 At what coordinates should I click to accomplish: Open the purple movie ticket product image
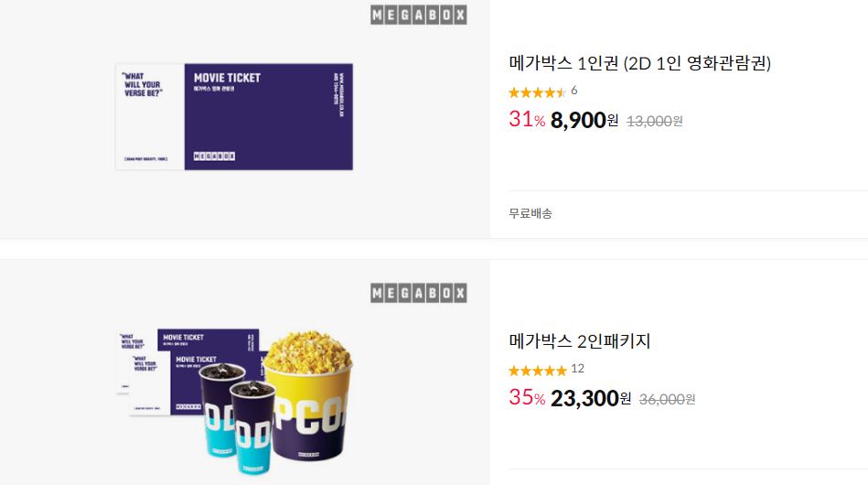point(234,117)
